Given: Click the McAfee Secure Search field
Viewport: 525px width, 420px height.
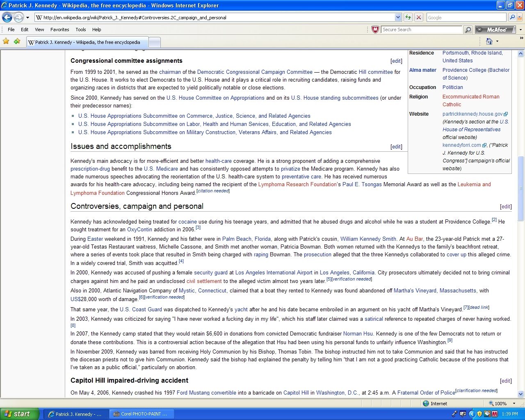Looking at the screenshot, I should 421,30.
